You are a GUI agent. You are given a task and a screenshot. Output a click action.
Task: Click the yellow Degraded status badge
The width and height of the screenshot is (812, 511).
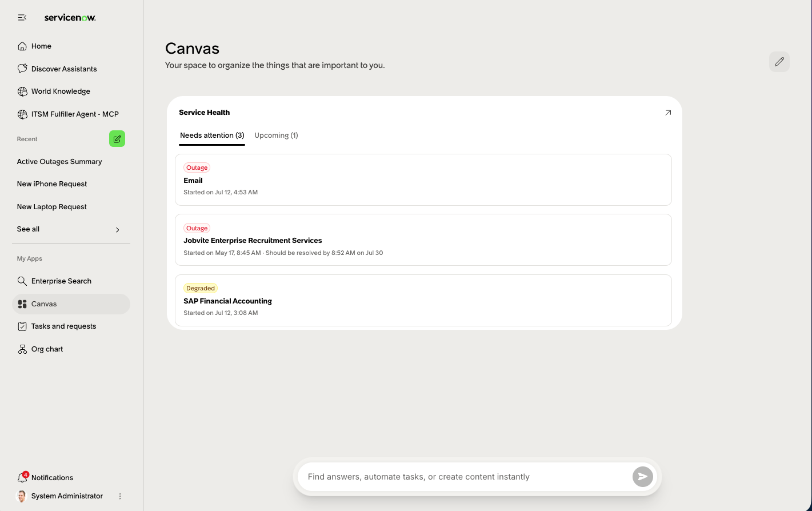(x=201, y=289)
